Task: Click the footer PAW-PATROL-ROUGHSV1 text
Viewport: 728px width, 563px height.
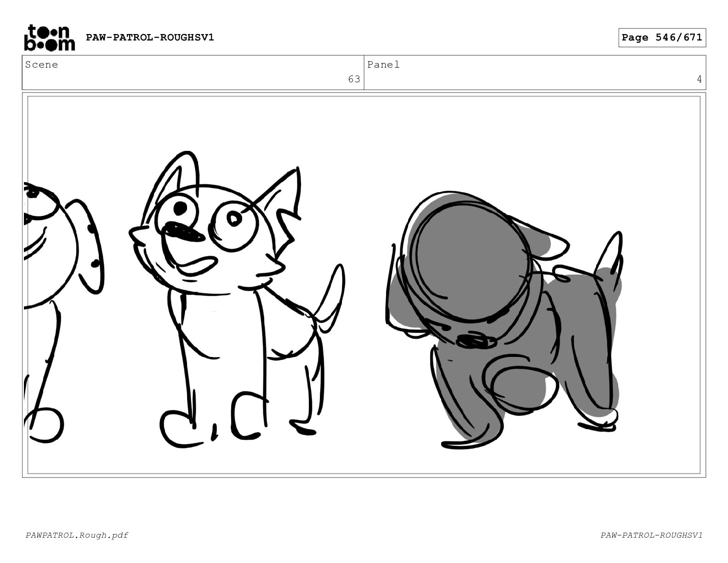Action: (x=651, y=535)
